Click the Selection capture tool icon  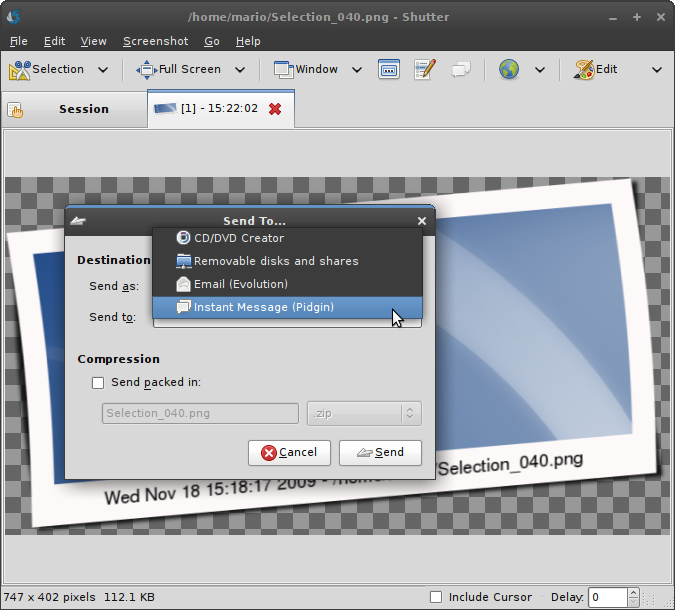(x=20, y=70)
